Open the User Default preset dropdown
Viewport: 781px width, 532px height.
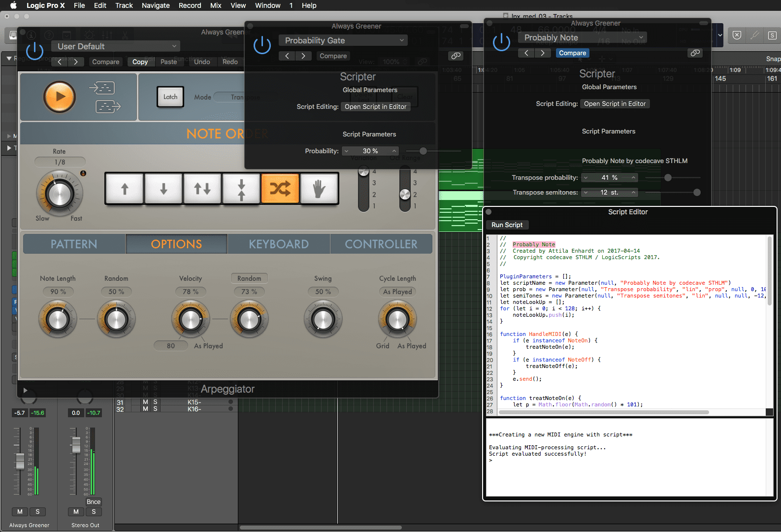pyautogui.click(x=116, y=46)
